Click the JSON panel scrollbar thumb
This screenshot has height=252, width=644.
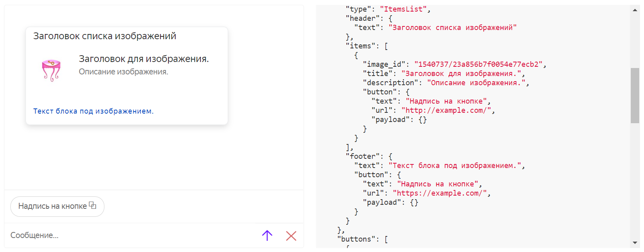[635, 95]
